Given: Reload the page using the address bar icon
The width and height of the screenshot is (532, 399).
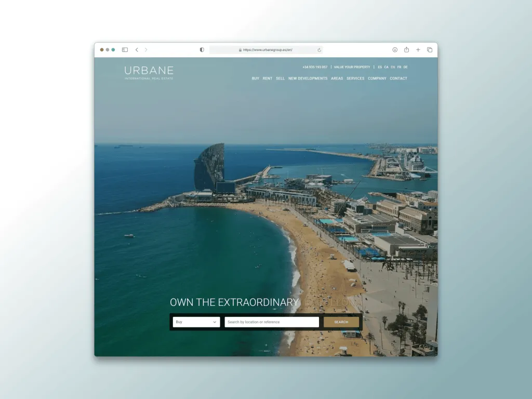Looking at the screenshot, I should [x=318, y=50].
